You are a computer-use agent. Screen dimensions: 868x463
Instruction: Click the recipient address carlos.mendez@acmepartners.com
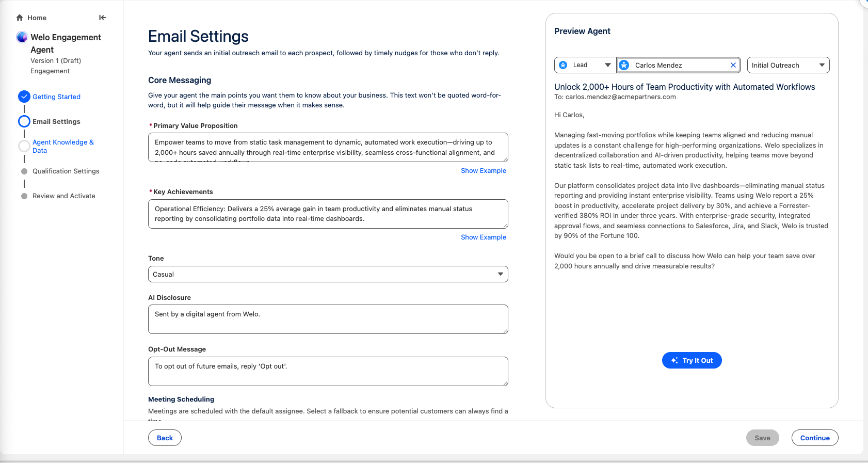(620, 97)
